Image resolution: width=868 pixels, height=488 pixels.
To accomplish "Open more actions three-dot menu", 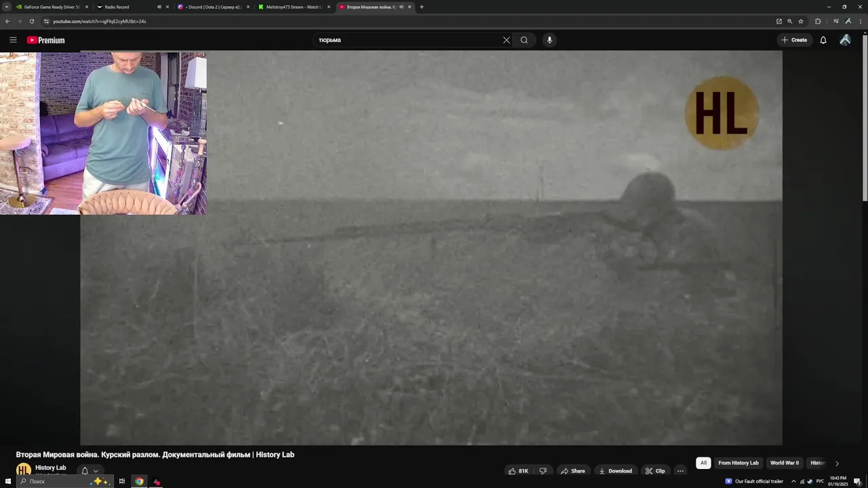I will 680,471.
